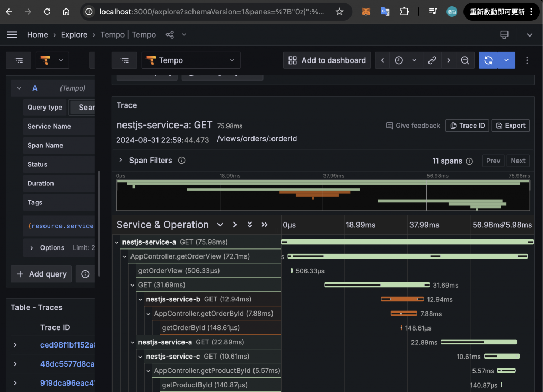Click the span column resize handle
Screen dimensions: 543x392
tap(277, 230)
